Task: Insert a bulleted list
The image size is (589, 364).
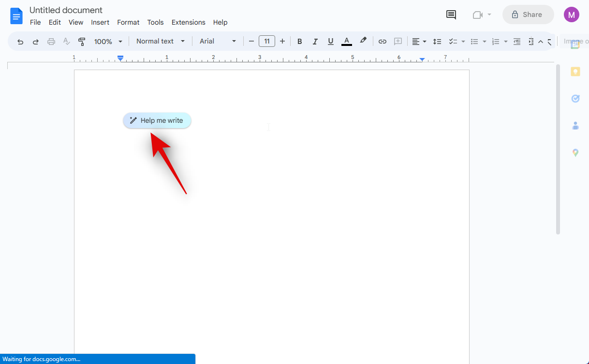Action: (474, 42)
